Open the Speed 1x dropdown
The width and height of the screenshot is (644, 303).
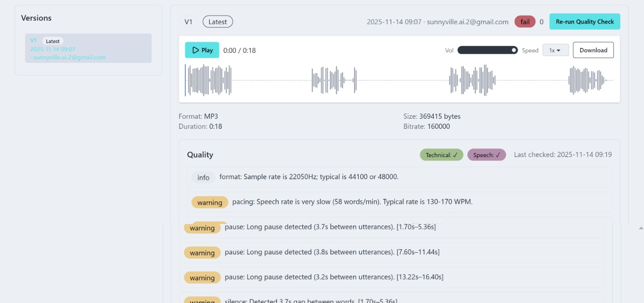555,50
